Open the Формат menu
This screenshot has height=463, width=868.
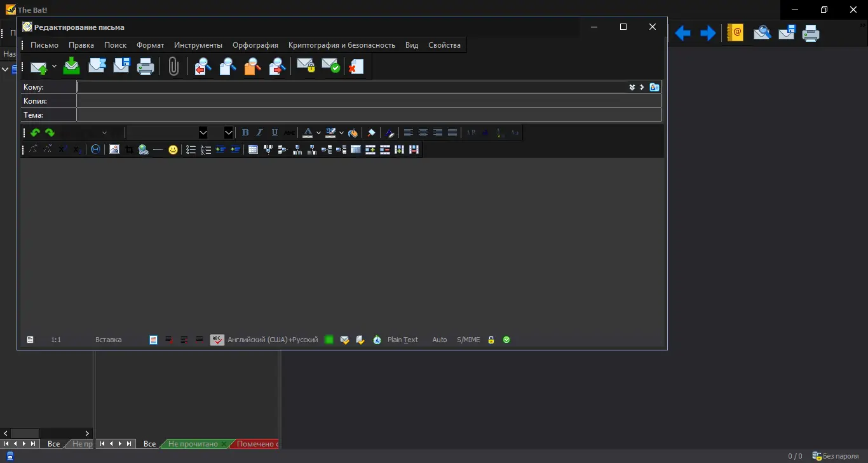[x=150, y=45]
